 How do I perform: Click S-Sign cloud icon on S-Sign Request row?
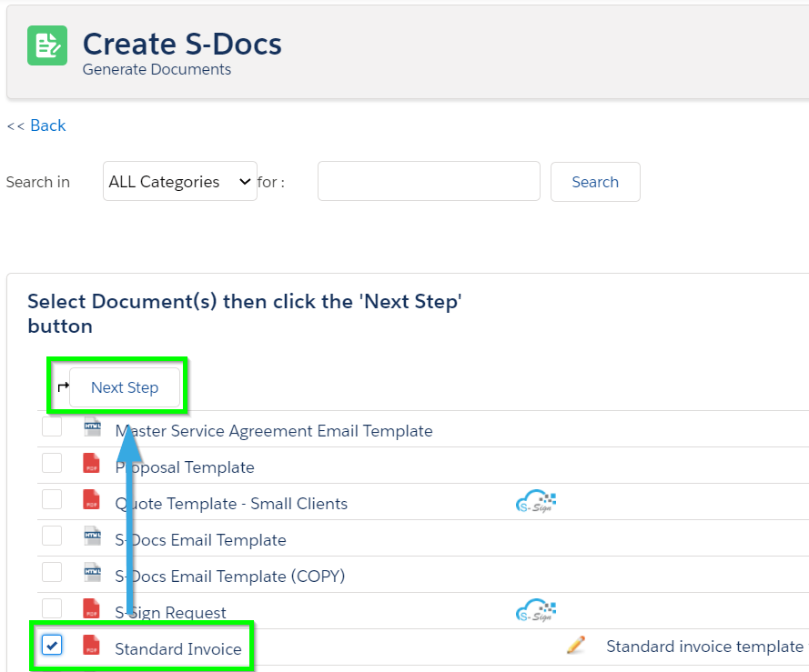pyautogui.click(x=536, y=610)
